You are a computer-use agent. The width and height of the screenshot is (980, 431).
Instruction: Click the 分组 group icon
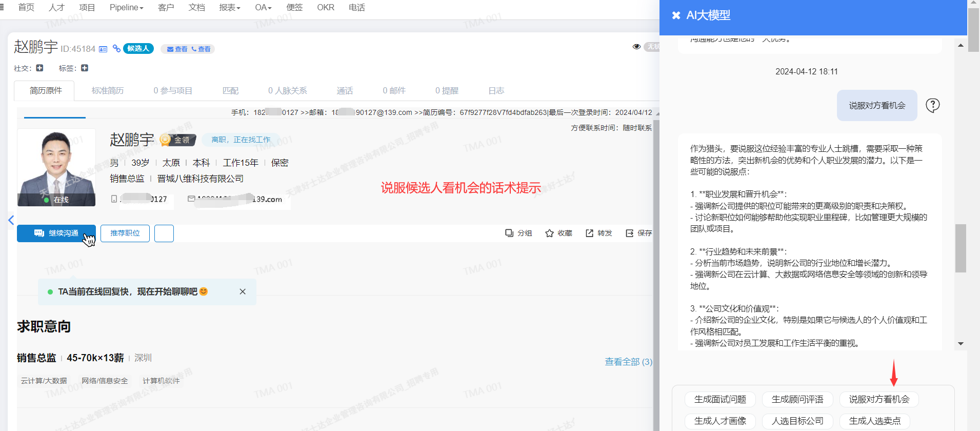click(509, 233)
